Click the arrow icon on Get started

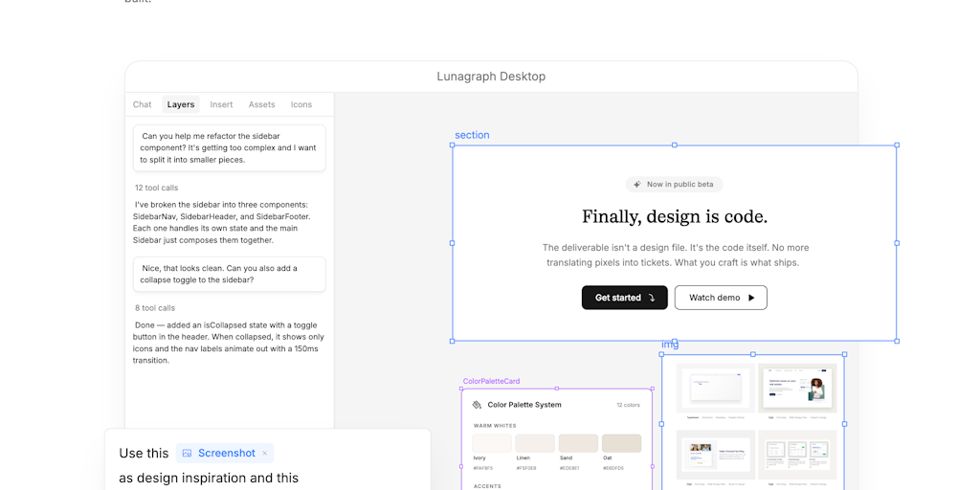click(652, 298)
